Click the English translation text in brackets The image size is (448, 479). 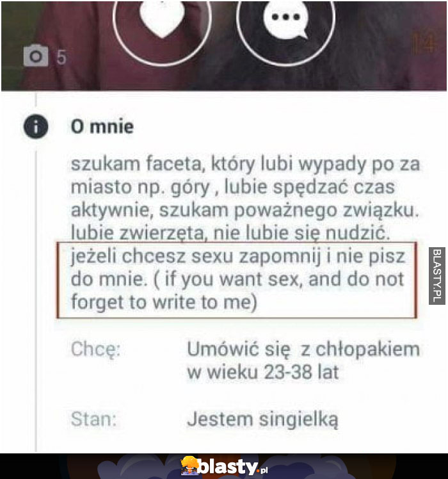pyautogui.click(x=238, y=290)
